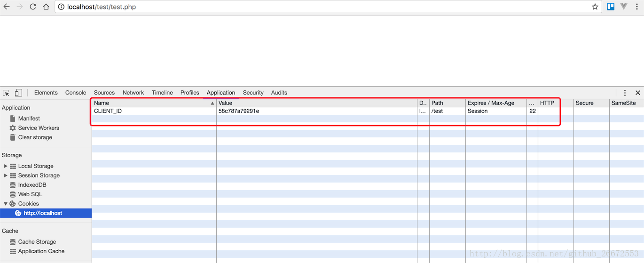The width and height of the screenshot is (644, 263).
Task: Switch to the Profiles tab
Action: click(x=190, y=93)
